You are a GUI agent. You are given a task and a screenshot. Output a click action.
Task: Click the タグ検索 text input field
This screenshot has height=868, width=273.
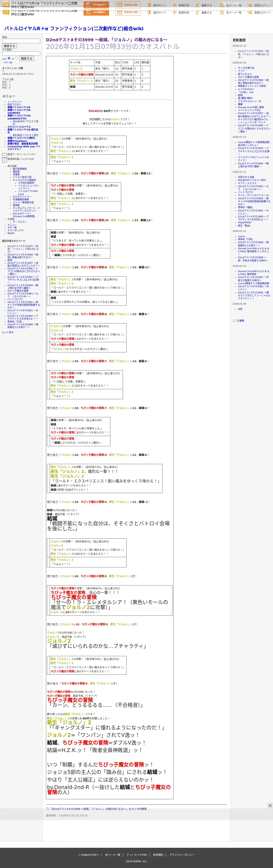click(x=21, y=54)
